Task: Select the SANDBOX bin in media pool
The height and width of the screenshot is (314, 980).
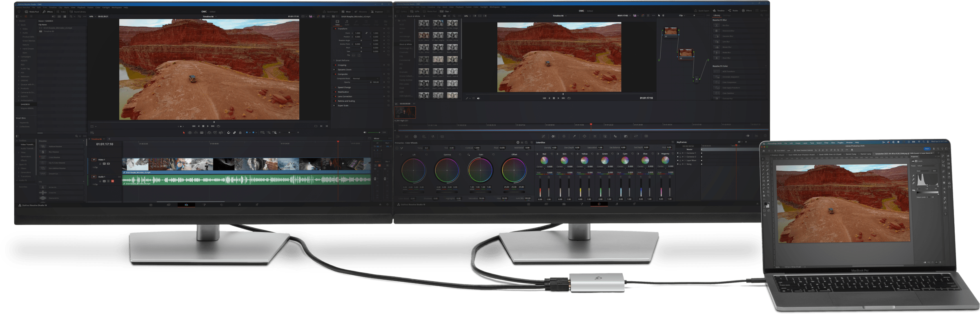Action: 25,104
